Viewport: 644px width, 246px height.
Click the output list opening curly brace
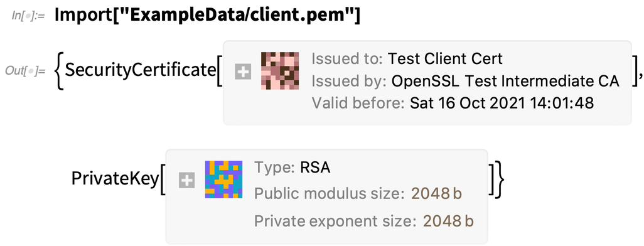60,71
